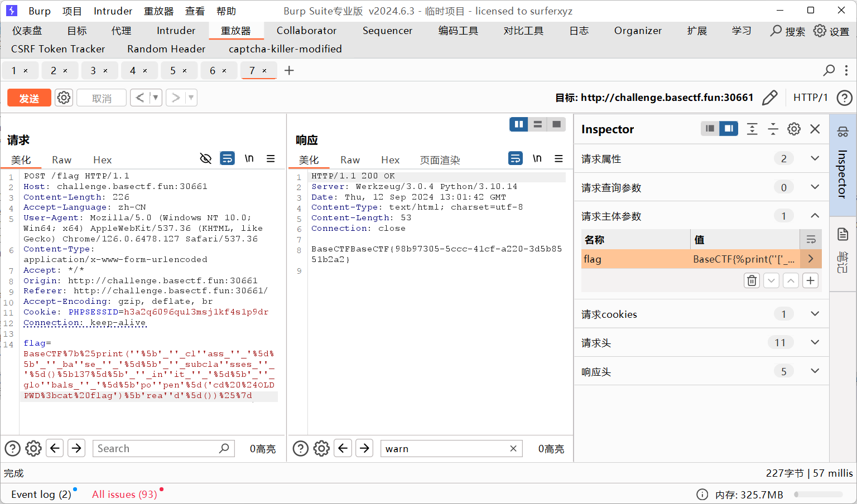This screenshot has height=504, width=857.
Task: Select top-bottom request/response layout
Action: point(538,124)
